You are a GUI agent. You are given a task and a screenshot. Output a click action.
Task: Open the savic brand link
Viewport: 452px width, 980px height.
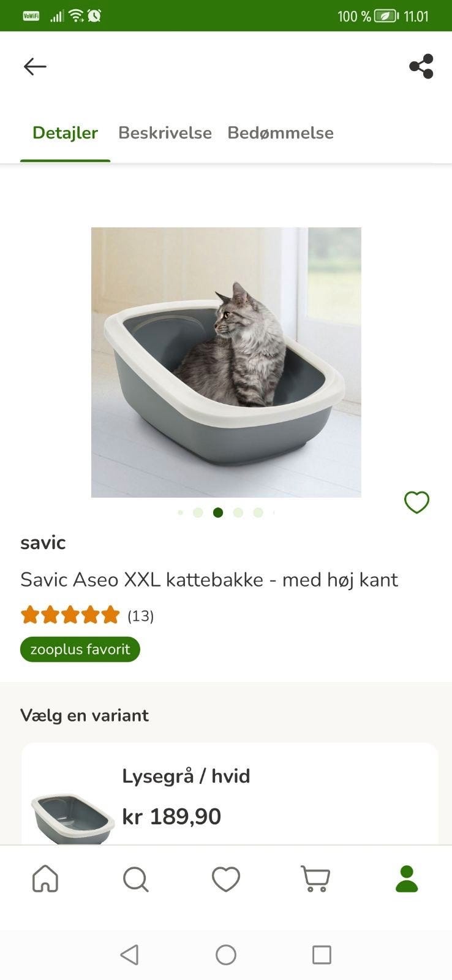click(43, 542)
